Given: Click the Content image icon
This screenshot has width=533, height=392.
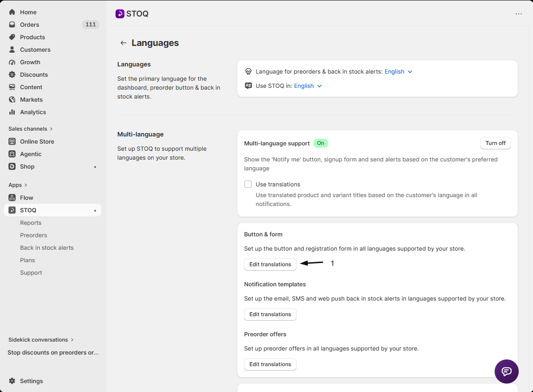Looking at the screenshot, I should pyautogui.click(x=12, y=87).
